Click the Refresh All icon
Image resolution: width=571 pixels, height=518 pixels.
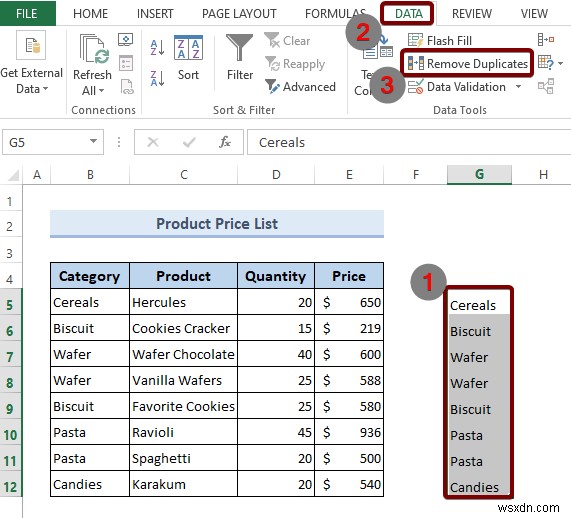point(94,49)
